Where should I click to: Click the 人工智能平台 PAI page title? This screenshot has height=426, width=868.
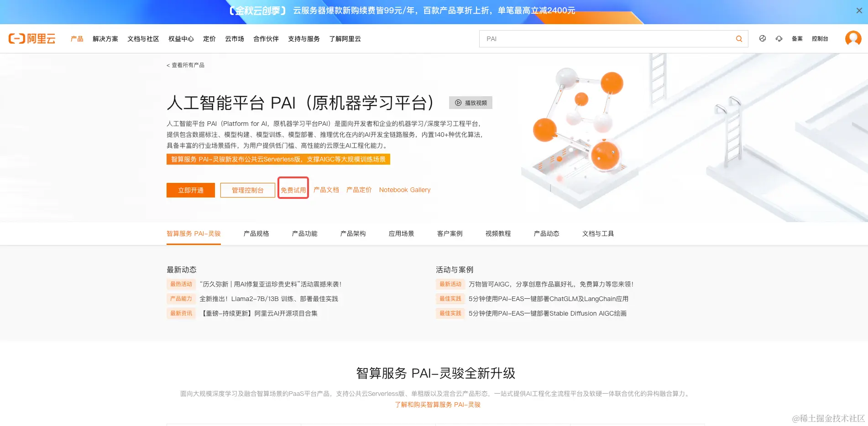point(301,103)
